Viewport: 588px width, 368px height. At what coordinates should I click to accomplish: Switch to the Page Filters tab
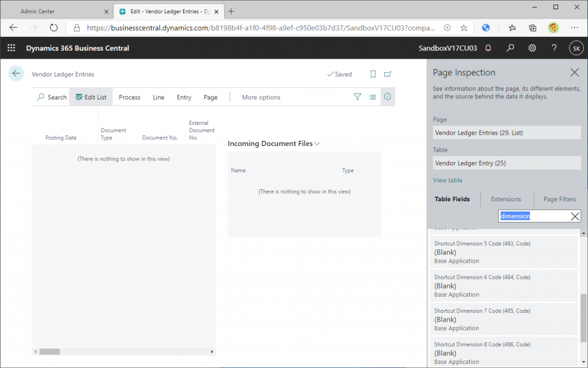coord(559,199)
